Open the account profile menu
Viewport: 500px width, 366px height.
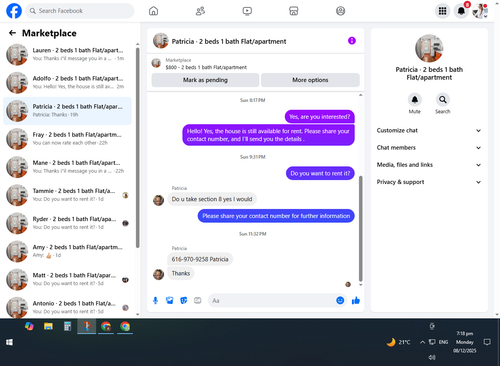tap(480, 11)
